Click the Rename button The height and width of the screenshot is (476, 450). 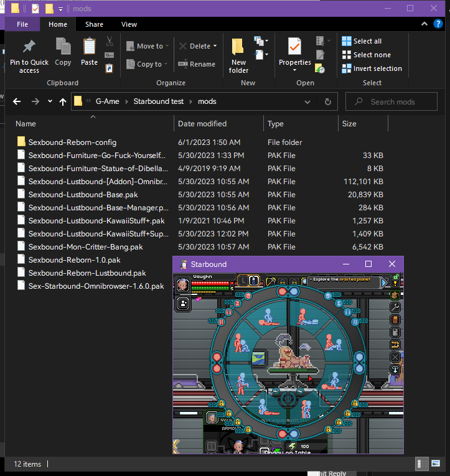tap(197, 64)
